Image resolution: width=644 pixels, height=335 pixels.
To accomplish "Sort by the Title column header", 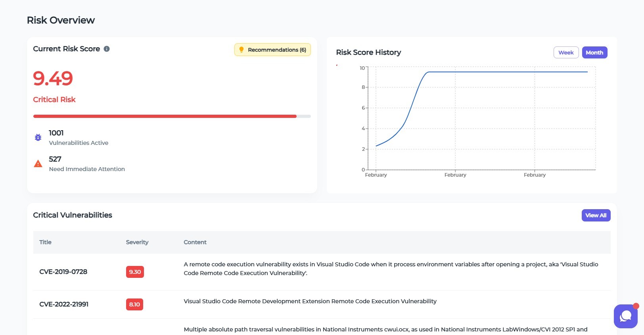I will [45, 242].
